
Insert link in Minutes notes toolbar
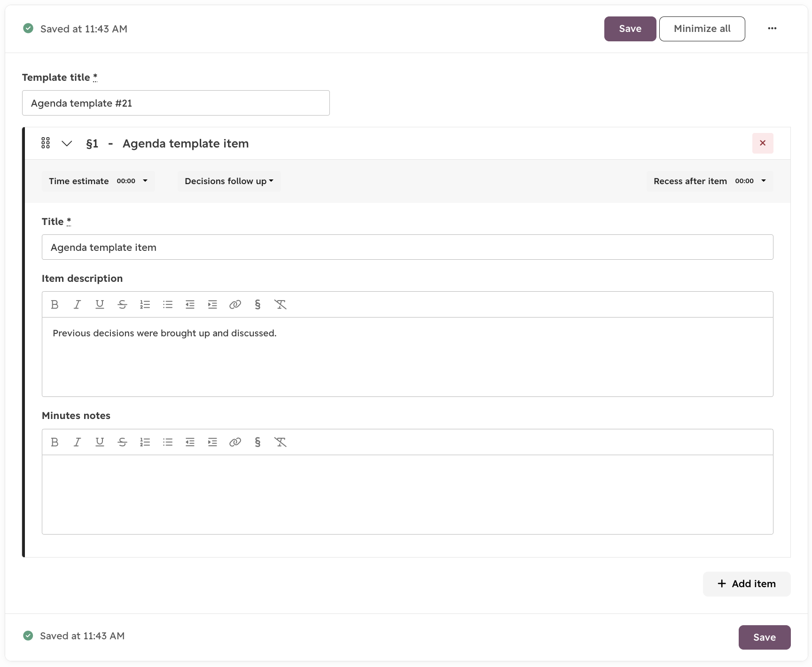(x=235, y=442)
